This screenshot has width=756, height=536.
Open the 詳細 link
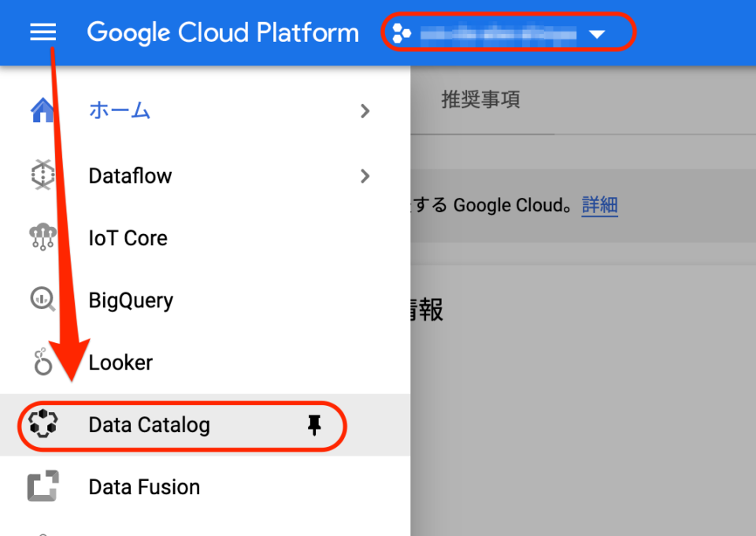pos(600,206)
